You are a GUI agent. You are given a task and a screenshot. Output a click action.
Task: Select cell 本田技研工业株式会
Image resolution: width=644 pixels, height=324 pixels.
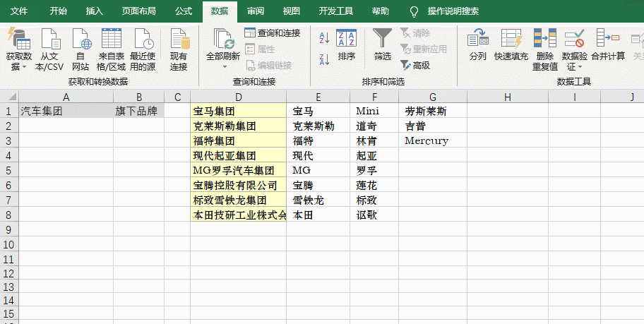tap(239, 215)
